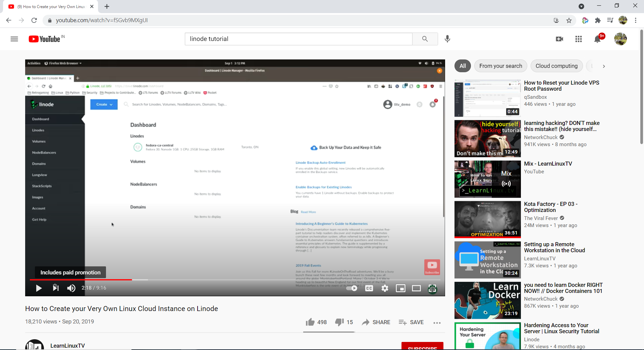Click the page vertical scrollbar
The height and width of the screenshot is (350, 644).
[641, 87]
